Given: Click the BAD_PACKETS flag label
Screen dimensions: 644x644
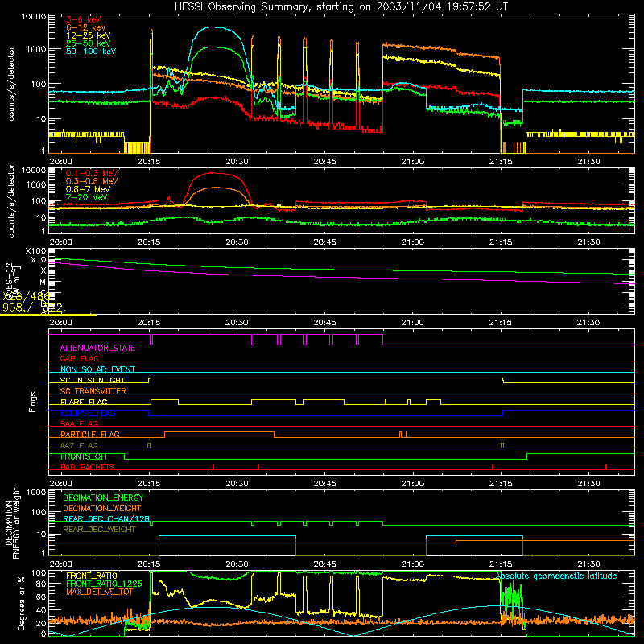Looking at the screenshot, I should click(x=88, y=467).
